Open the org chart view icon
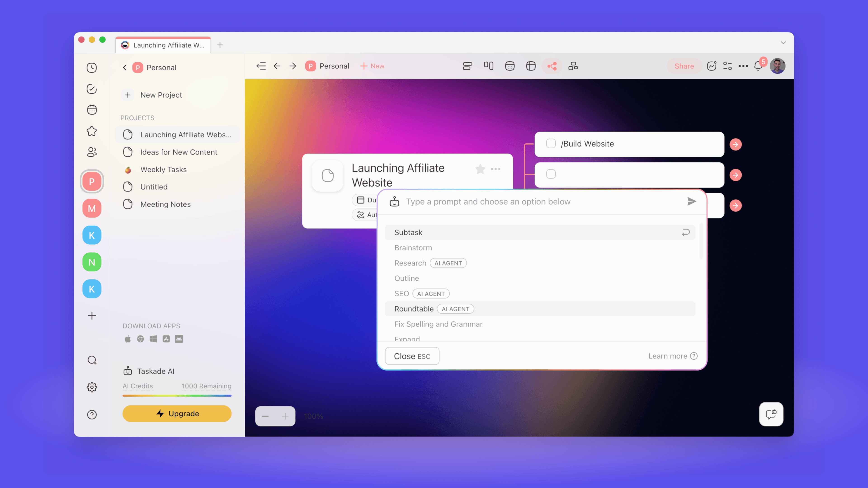 [x=573, y=66]
